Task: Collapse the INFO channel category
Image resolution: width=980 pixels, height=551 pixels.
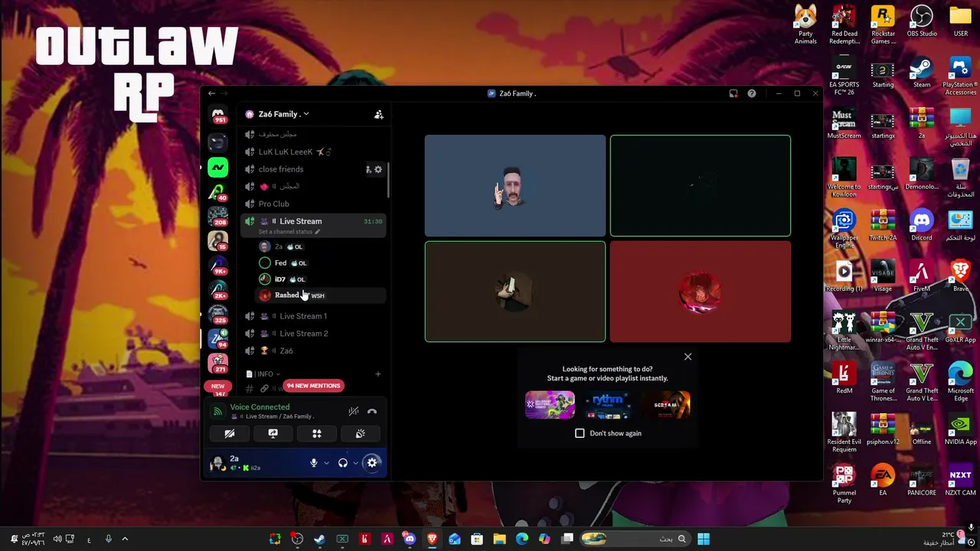Action: [x=262, y=374]
